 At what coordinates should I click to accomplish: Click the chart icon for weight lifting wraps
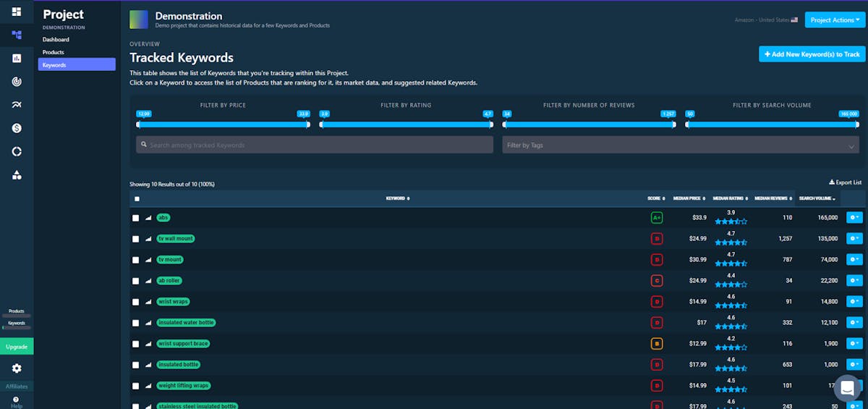[x=148, y=386]
